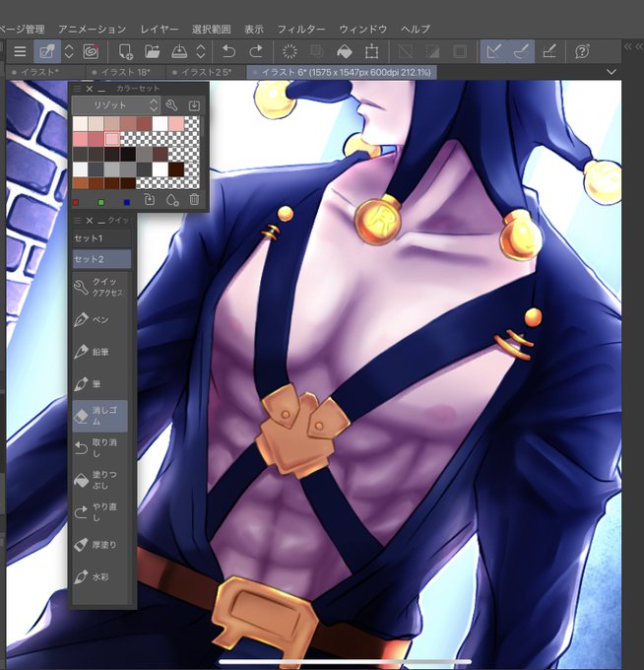Toggle the highlighted drawing mode icon
The height and width of the screenshot is (670, 644).
[x=46, y=51]
